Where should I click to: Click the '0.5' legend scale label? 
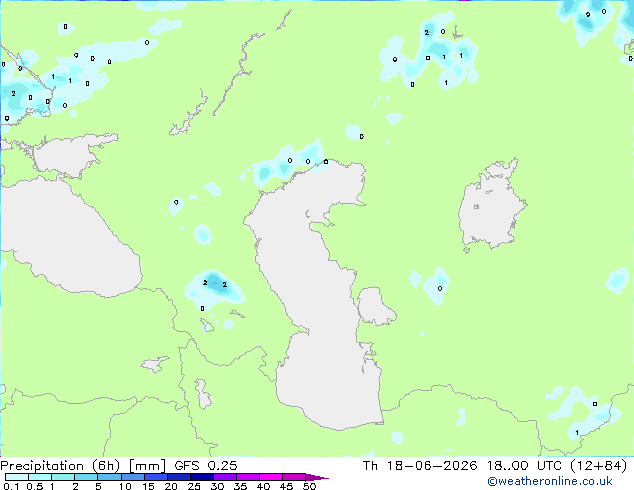[34, 486]
